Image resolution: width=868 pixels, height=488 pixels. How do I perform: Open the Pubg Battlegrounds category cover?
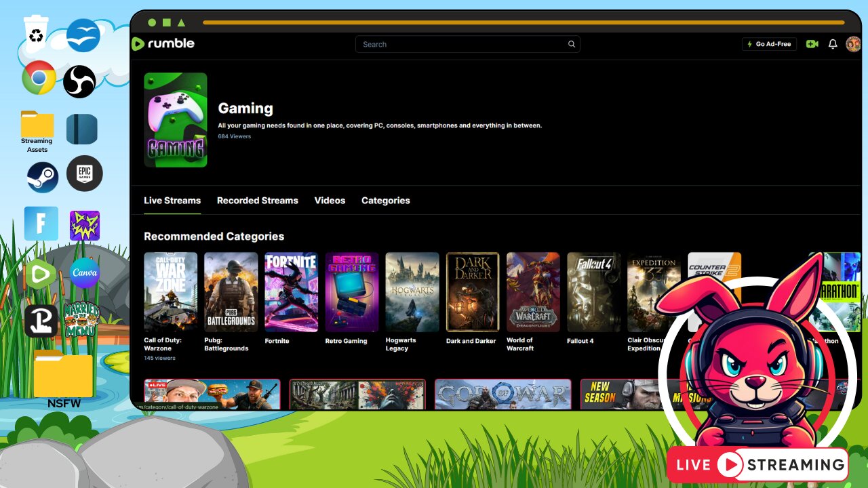231,292
